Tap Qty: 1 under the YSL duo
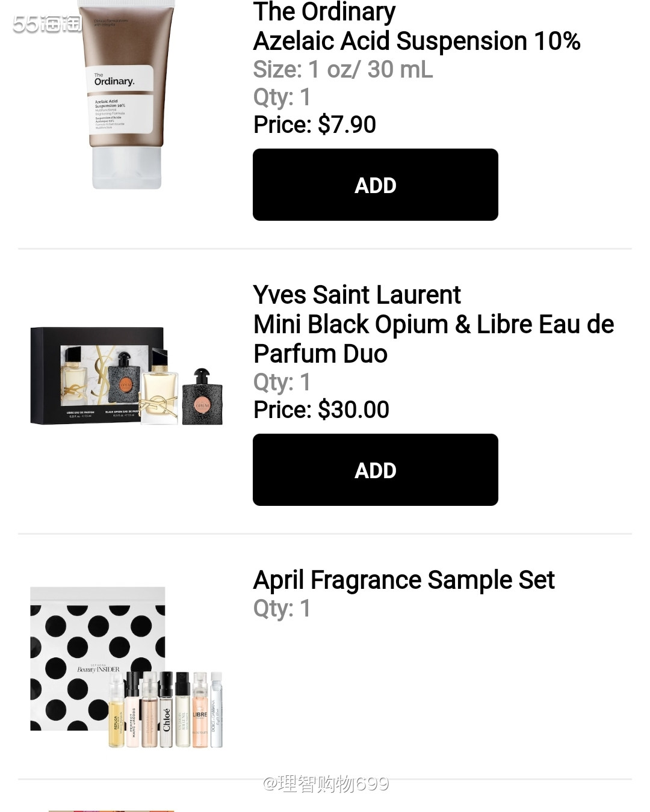The image size is (650, 812). point(282,382)
